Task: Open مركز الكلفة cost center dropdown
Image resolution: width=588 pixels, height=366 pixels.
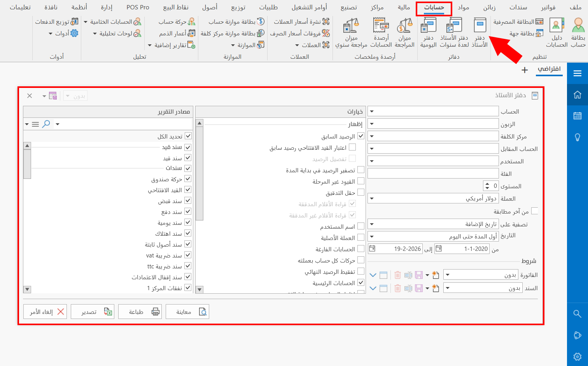Action: point(372,136)
